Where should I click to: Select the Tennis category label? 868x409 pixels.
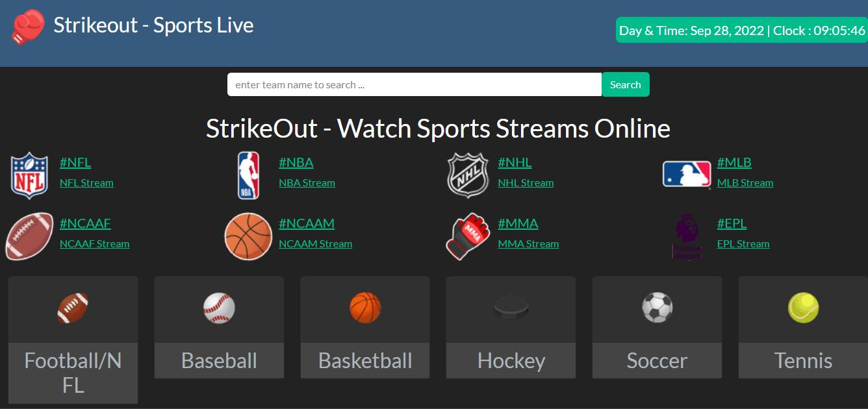[x=803, y=360]
